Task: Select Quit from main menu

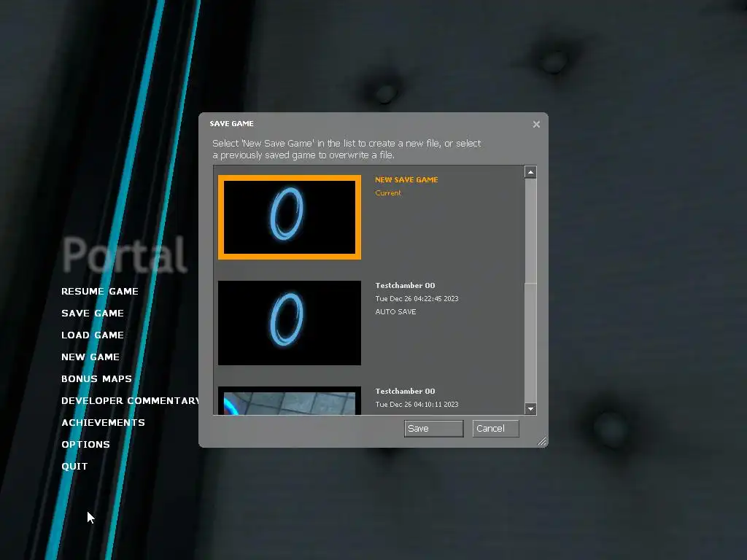Action: coord(74,466)
